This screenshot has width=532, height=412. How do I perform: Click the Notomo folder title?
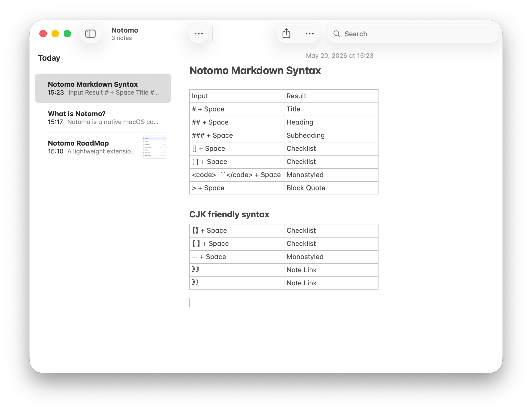[x=125, y=30]
